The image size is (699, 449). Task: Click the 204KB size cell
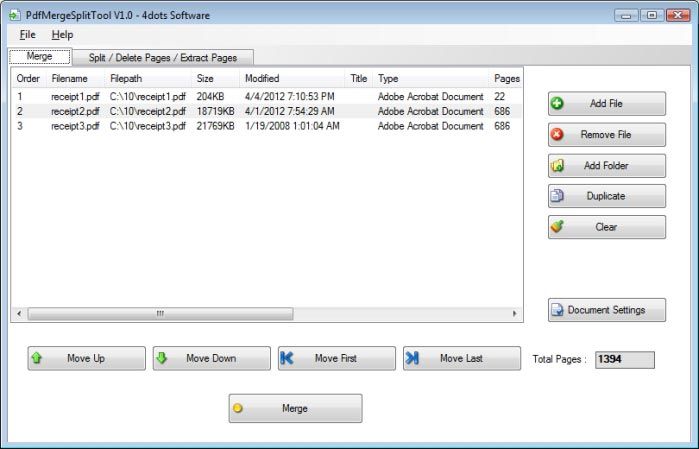(210, 97)
